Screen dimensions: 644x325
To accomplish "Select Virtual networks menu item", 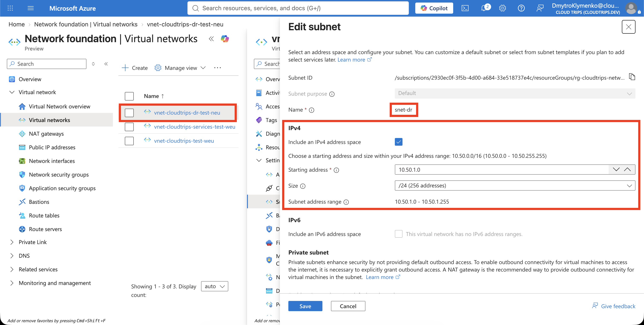I will coord(57,120).
